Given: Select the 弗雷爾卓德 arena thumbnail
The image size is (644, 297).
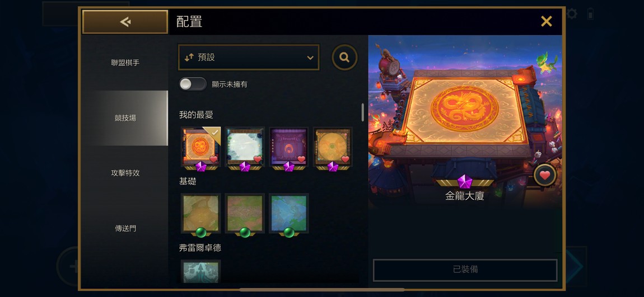Looking at the screenshot, I should (x=201, y=272).
